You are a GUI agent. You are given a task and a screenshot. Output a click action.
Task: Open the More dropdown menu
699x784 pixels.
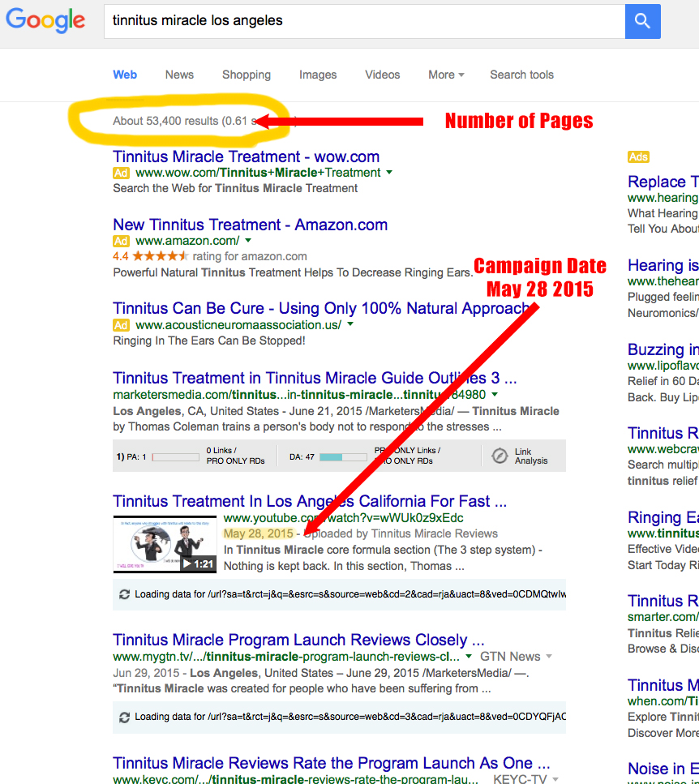click(x=446, y=75)
